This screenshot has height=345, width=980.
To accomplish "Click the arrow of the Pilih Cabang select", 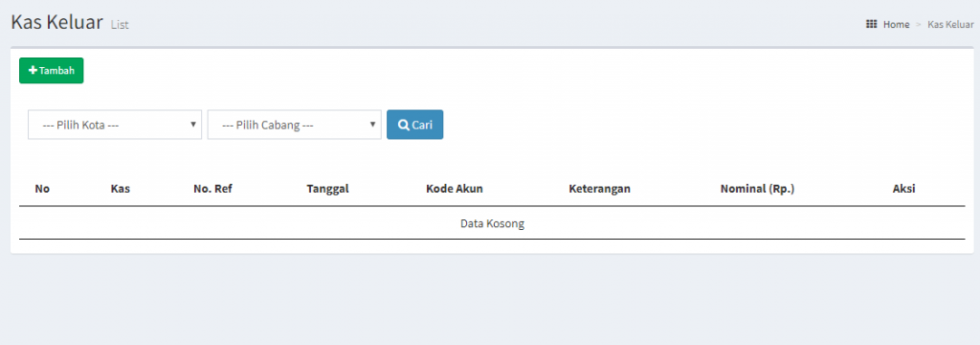I will 372,124.
